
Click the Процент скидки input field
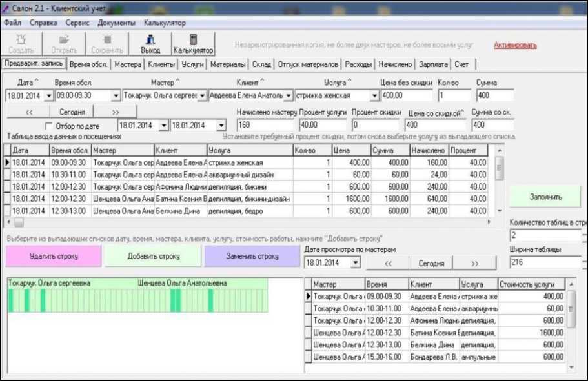(376, 125)
